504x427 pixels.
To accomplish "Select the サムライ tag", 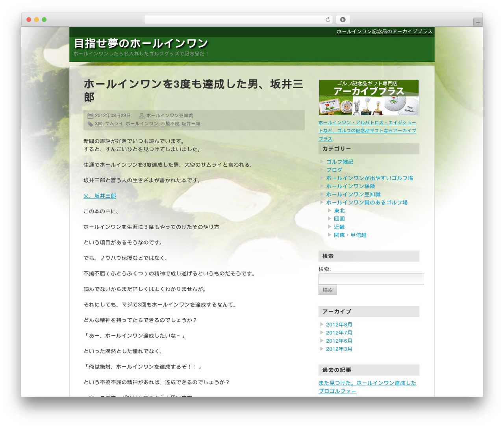I will [114, 124].
